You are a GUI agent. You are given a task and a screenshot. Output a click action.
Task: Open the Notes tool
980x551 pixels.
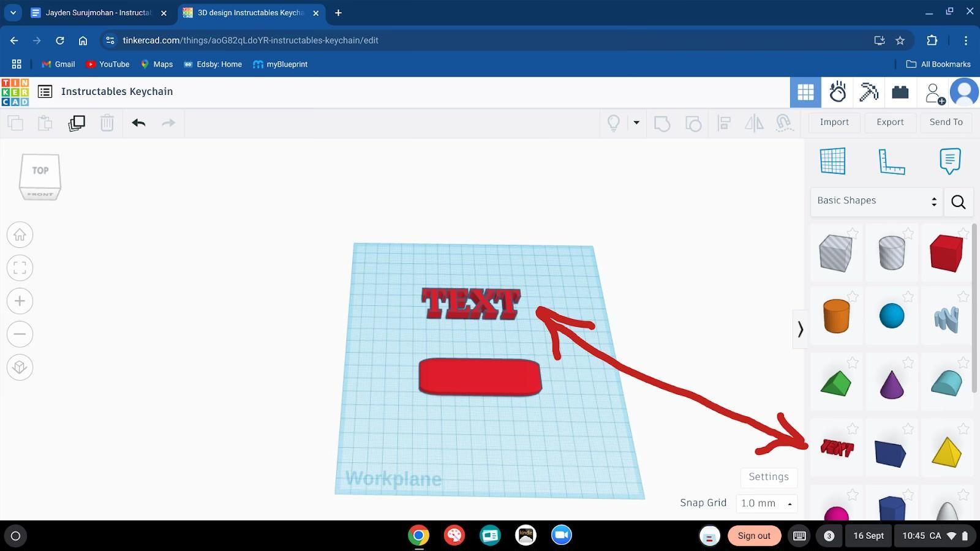click(949, 160)
